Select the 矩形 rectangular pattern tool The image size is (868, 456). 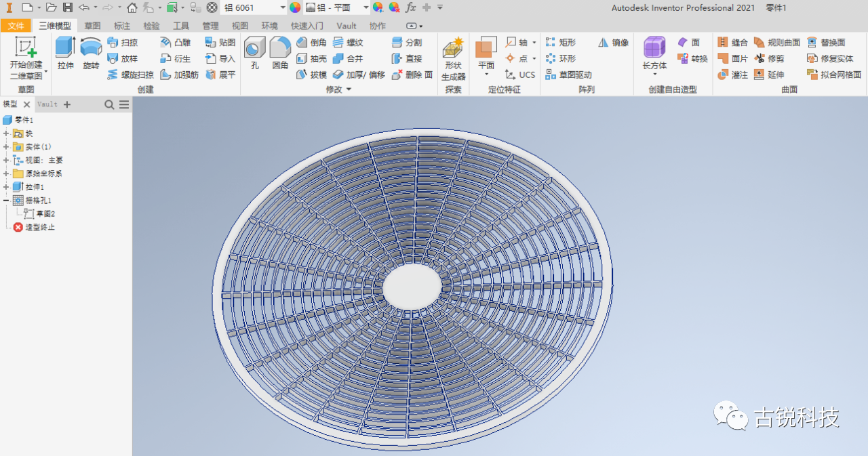pos(561,42)
